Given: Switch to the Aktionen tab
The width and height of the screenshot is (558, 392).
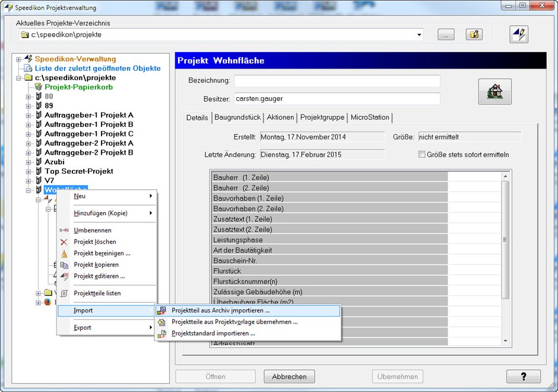Looking at the screenshot, I should [x=280, y=117].
